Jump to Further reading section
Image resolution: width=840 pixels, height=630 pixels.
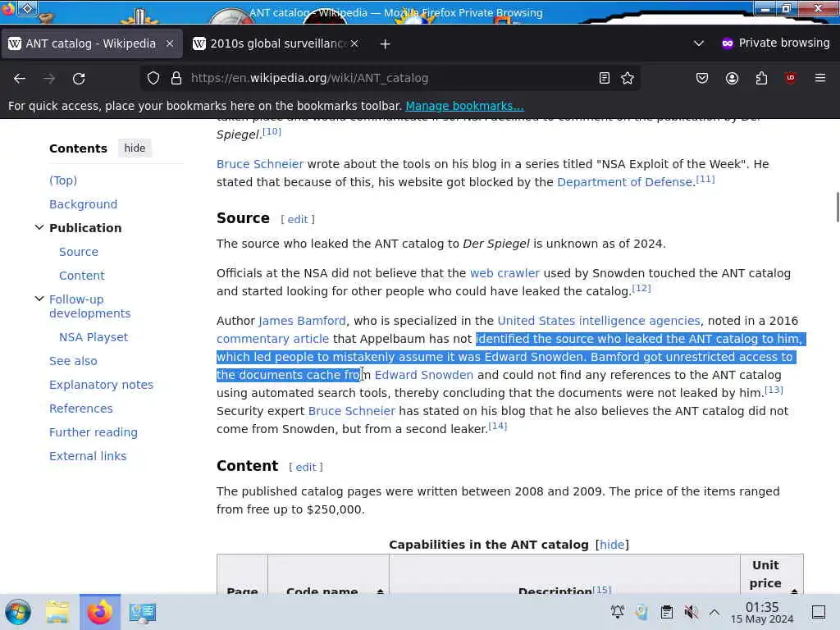click(x=94, y=432)
